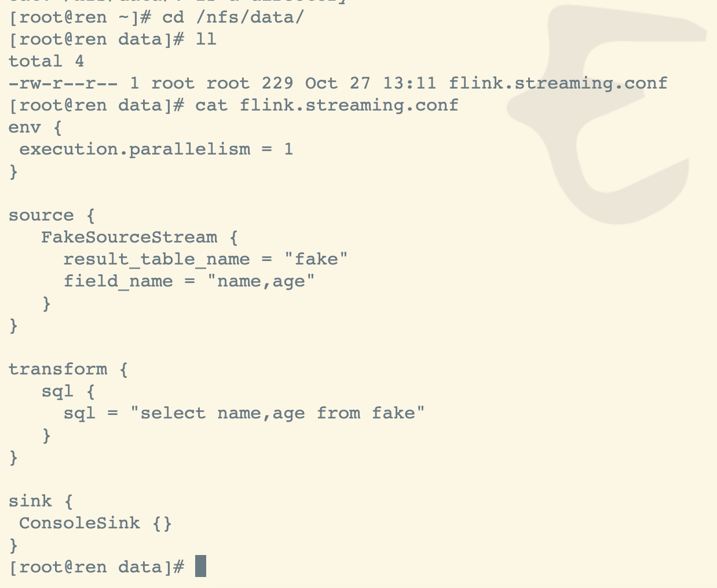This screenshot has width=717, height=588.
Task: Click the 'll' command on second line
Action: pos(206,39)
